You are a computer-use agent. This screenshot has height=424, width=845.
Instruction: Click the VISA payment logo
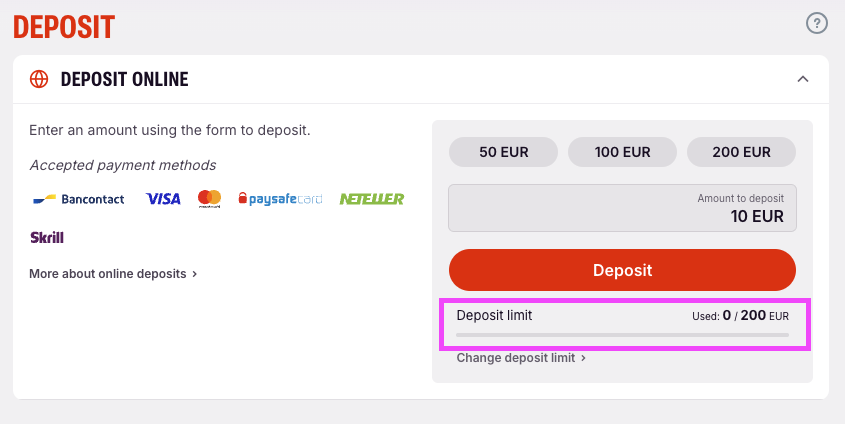(x=163, y=199)
